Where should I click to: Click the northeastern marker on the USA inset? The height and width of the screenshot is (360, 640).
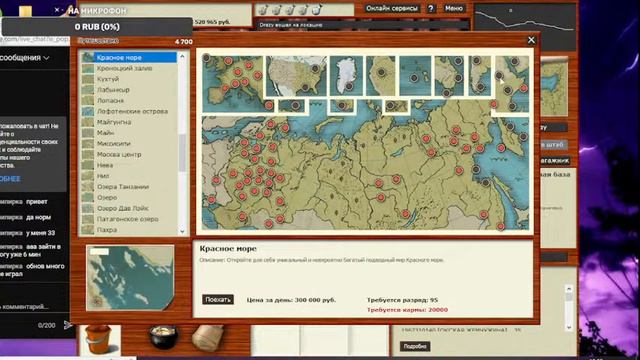(x=315, y=69)
